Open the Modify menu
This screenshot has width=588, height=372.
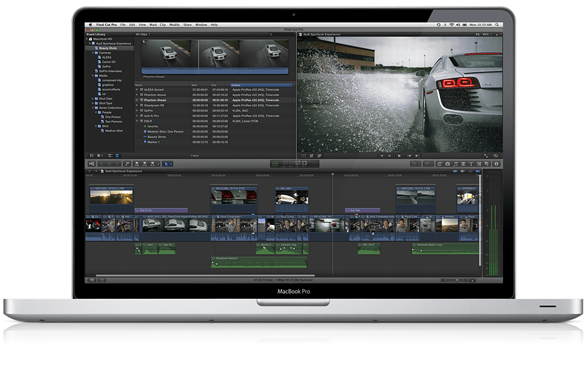(174, 25)
